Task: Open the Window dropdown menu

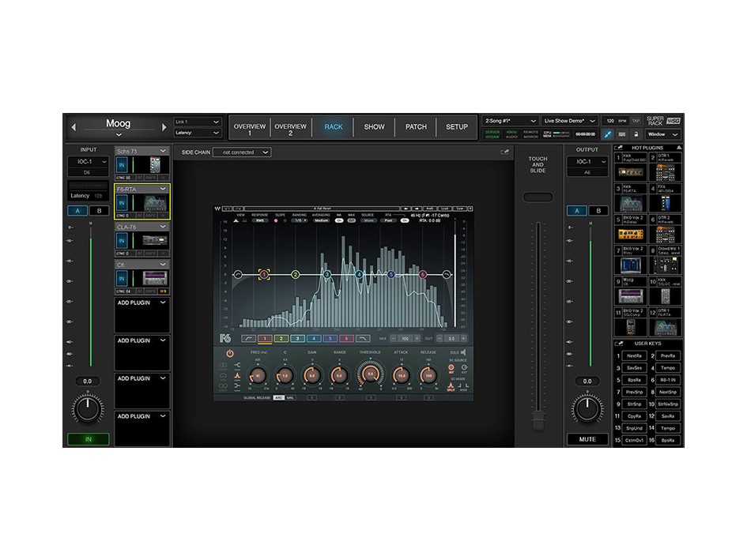Action: [662, 134]
